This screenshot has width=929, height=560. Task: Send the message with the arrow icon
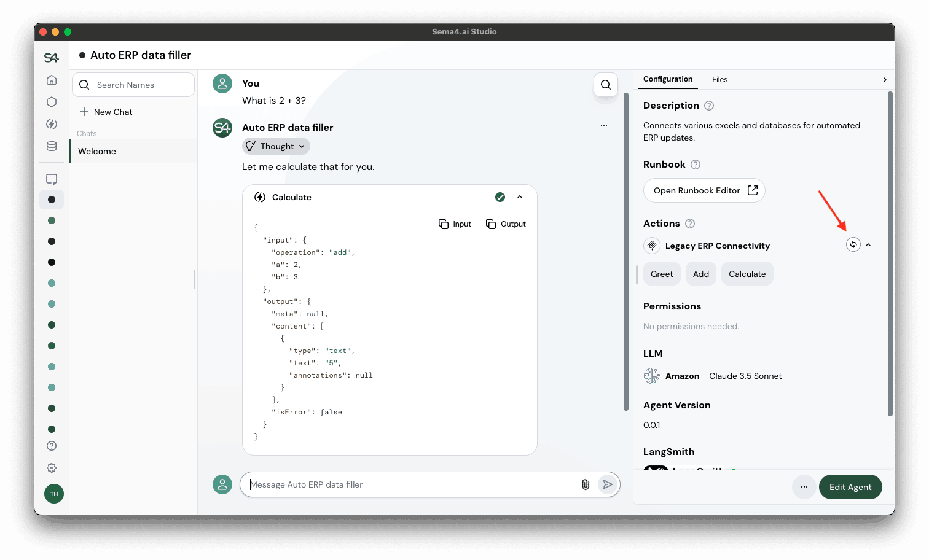(608, 484)
